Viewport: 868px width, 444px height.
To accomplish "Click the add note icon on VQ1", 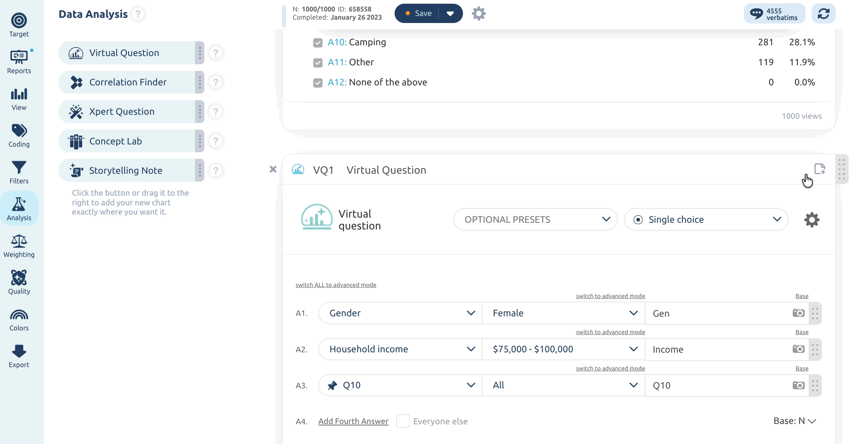I will point(820,169).
